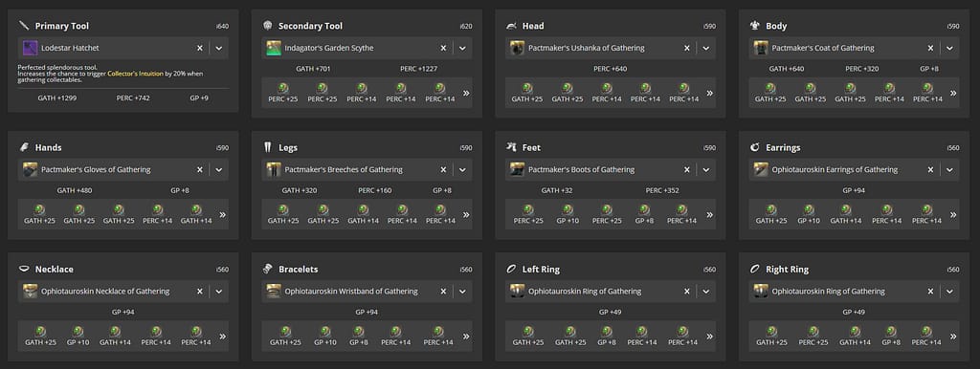
Task: Select the GATH +14 materia on Legs
Action: [x=363, y=214]
